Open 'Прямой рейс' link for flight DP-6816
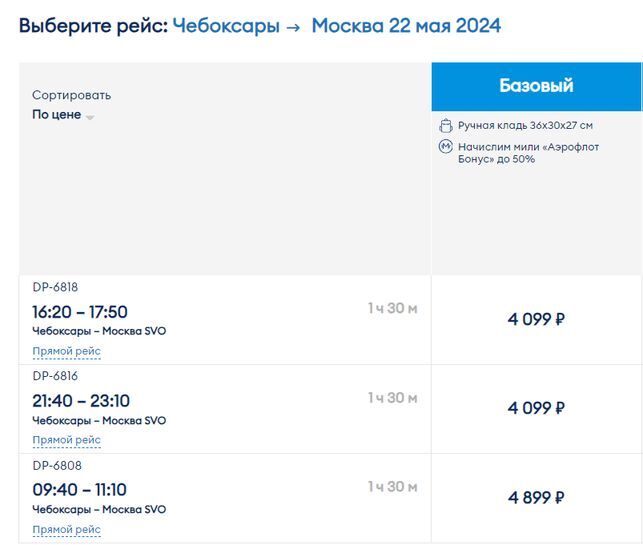 pyautogui.click(x=66, y=440)
